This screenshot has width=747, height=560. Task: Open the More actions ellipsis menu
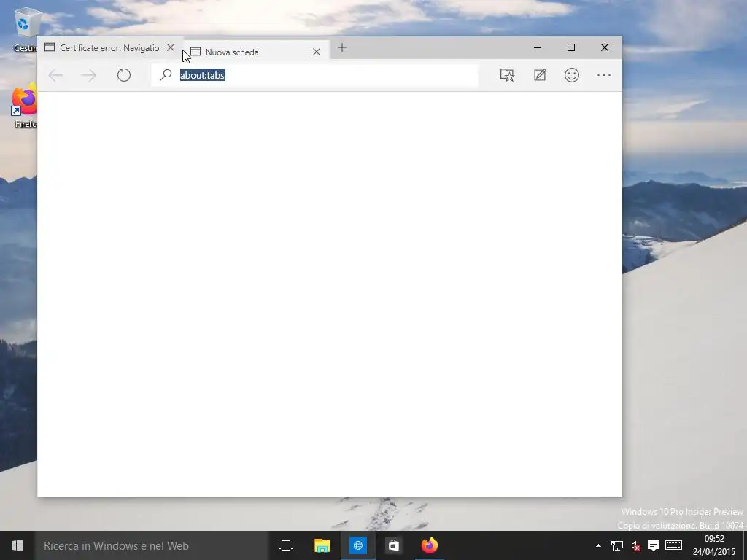tap(604, 75)
